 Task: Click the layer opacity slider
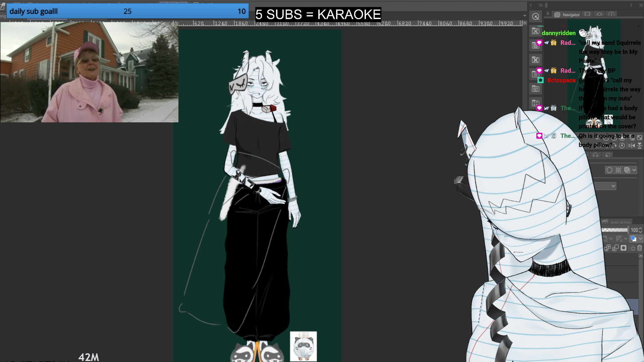click(x=614, y=230)
